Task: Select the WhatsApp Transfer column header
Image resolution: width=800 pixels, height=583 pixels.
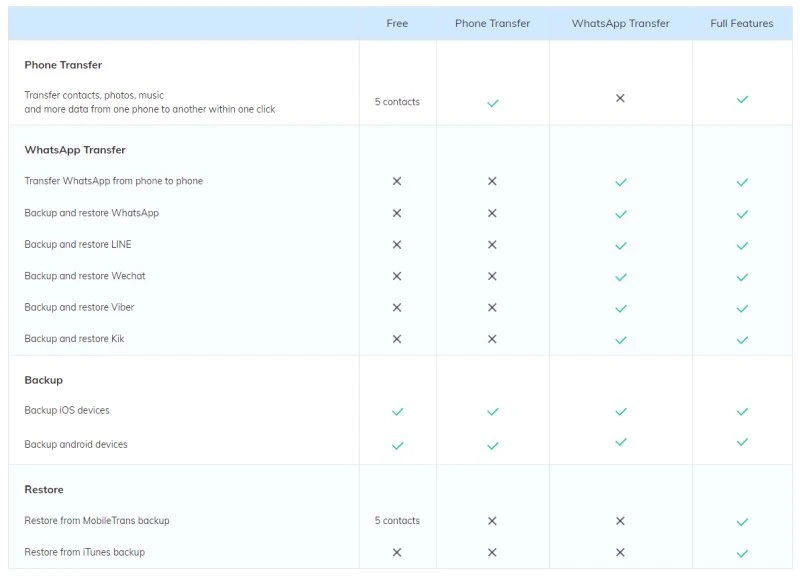Action: (620, 23)
